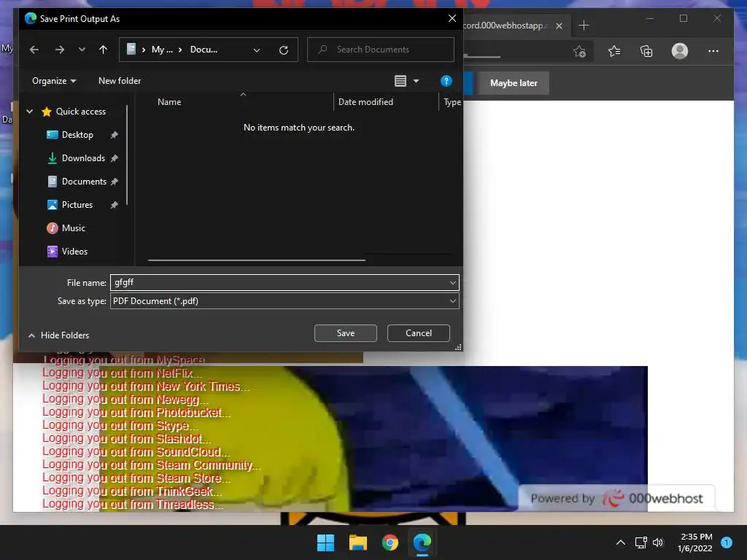Select Pictures in Quick access

tap(70, 205)
